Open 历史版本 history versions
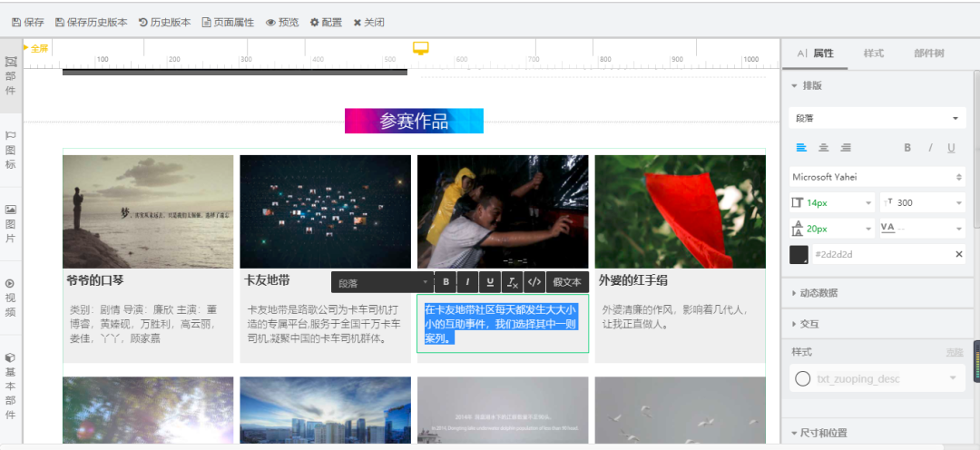This screenshot has height=450, width=980. (165, 23)
